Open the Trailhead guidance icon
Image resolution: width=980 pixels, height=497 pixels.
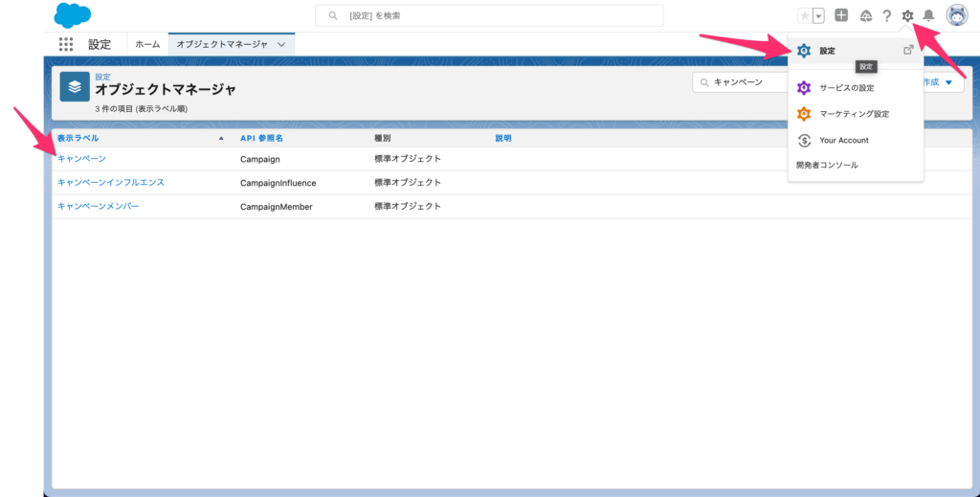coord(866,15)
